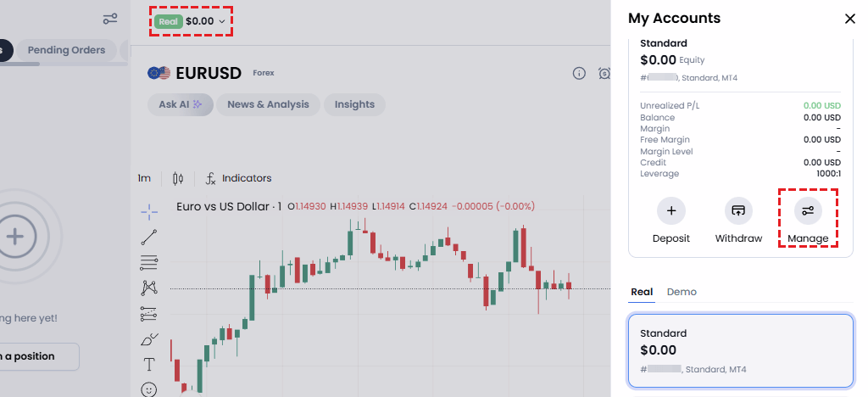Screen dimensions: 868x397
Task: Open the emoji sticker tool
Action: point(149,390)
